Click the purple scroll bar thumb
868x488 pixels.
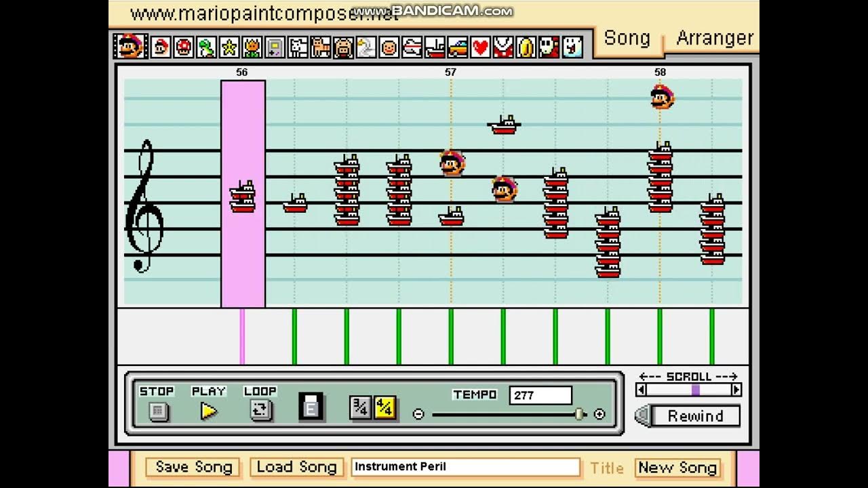point(696,390)
